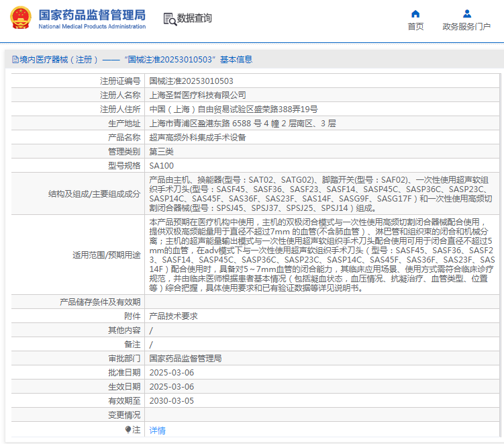Click the 型号规格 label
Screen dimensions: 504x444
pyautogui.click(x=124, y=166)
